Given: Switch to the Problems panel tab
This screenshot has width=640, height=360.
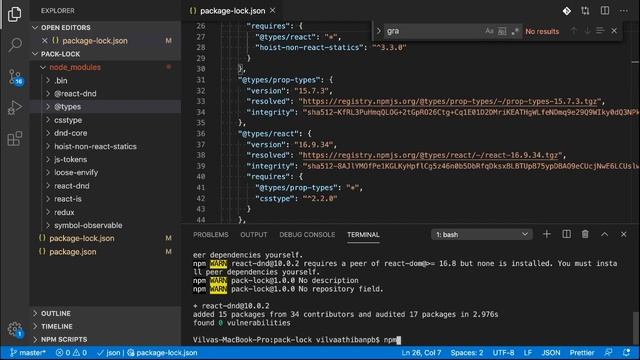Looking at the screenshot, I should pos(211,235).
